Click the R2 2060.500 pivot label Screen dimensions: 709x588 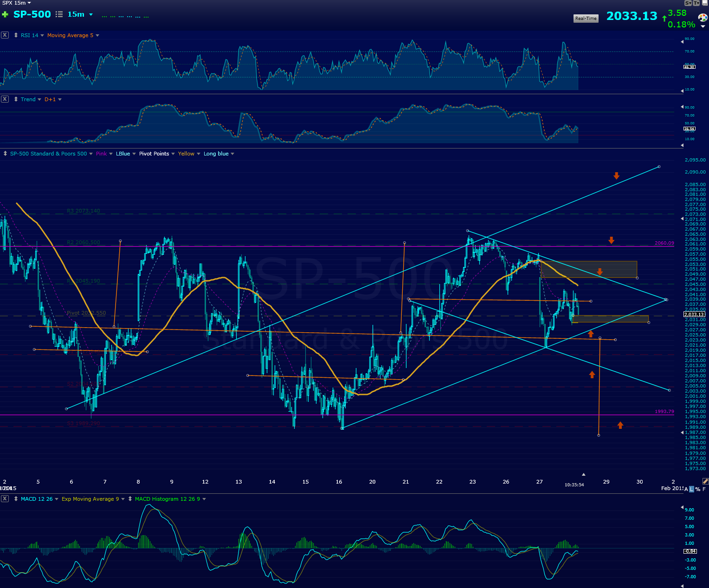(x=84, y=242)
